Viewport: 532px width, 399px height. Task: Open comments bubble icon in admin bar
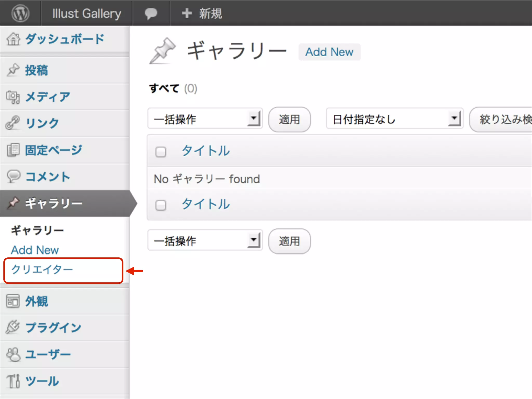[x=151, y=13]
